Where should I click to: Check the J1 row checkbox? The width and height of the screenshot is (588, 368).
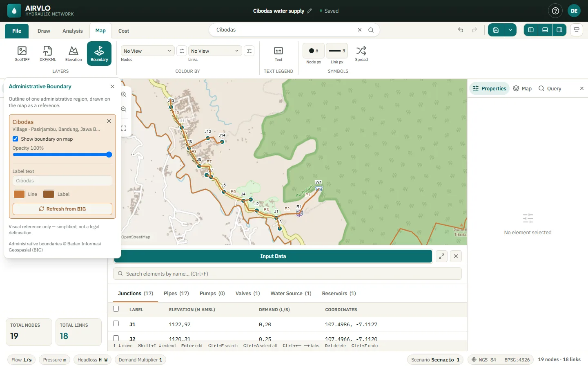(x=116, y=324)
